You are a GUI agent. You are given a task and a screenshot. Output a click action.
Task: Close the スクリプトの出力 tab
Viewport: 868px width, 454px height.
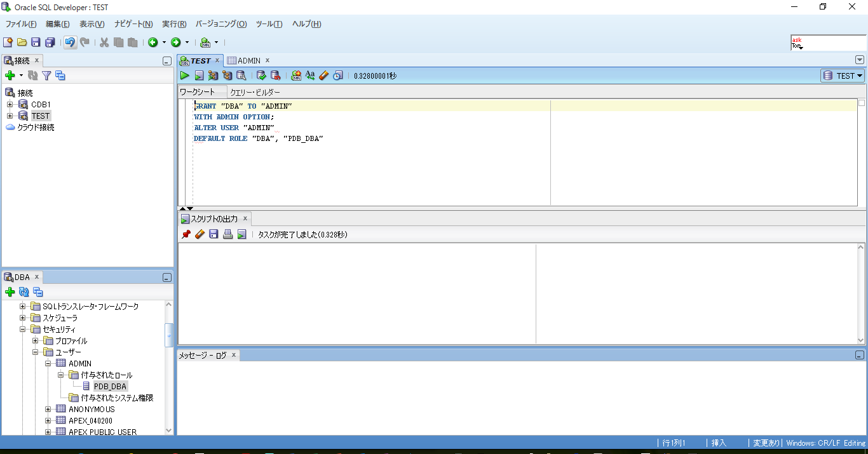[x=245, y=218]
